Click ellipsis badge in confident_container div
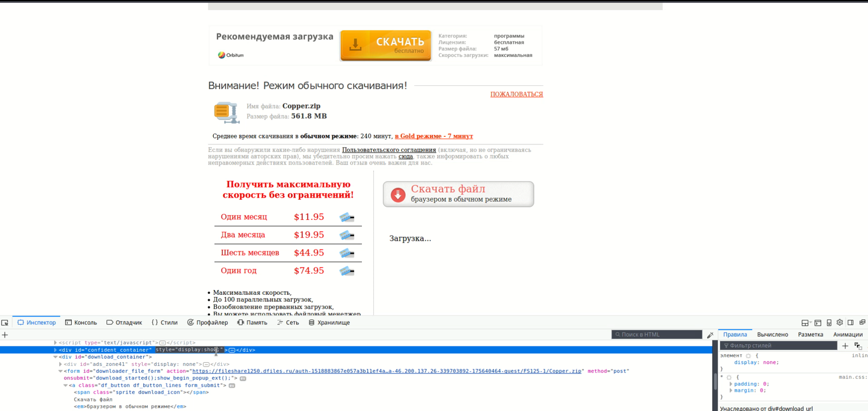The image size is (868, 411). (x=232, y=350)
